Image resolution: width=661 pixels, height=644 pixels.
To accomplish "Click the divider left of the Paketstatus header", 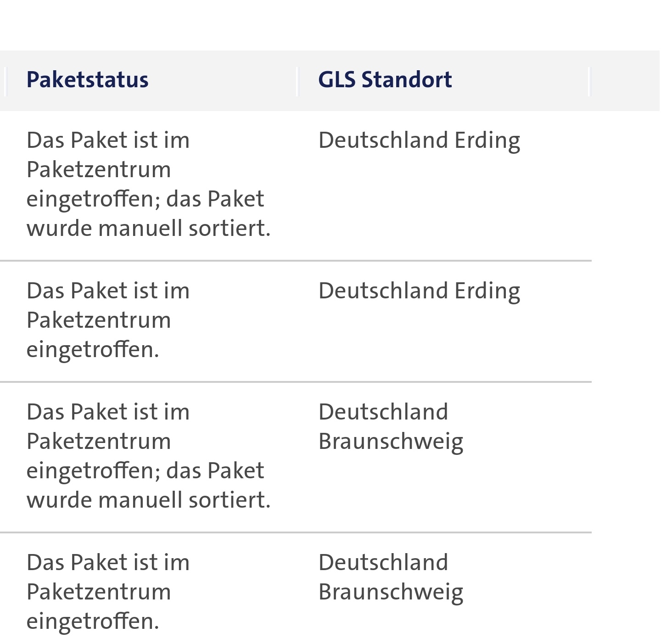I will (x=6, y=81).
